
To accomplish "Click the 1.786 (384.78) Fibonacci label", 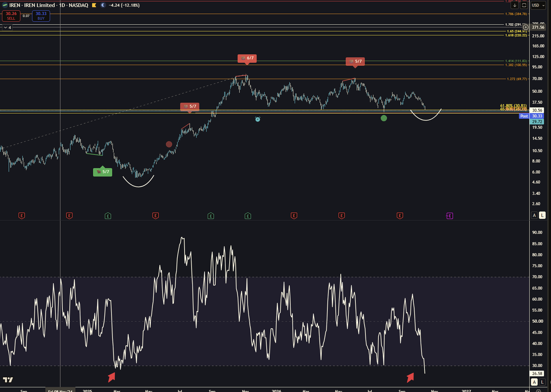I will pos(517,14).
